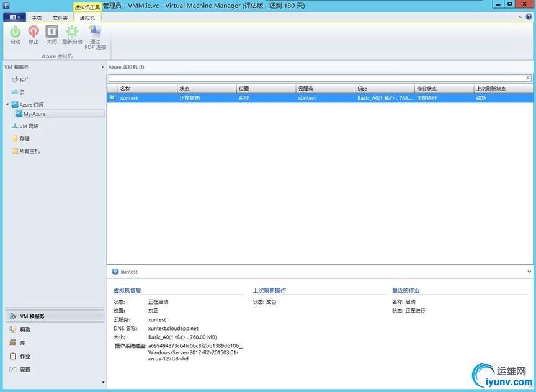Click the green 启动 (Start) power icon
Image resolution: width=536 pixels, height=392 pixels.
click(15, 32)
